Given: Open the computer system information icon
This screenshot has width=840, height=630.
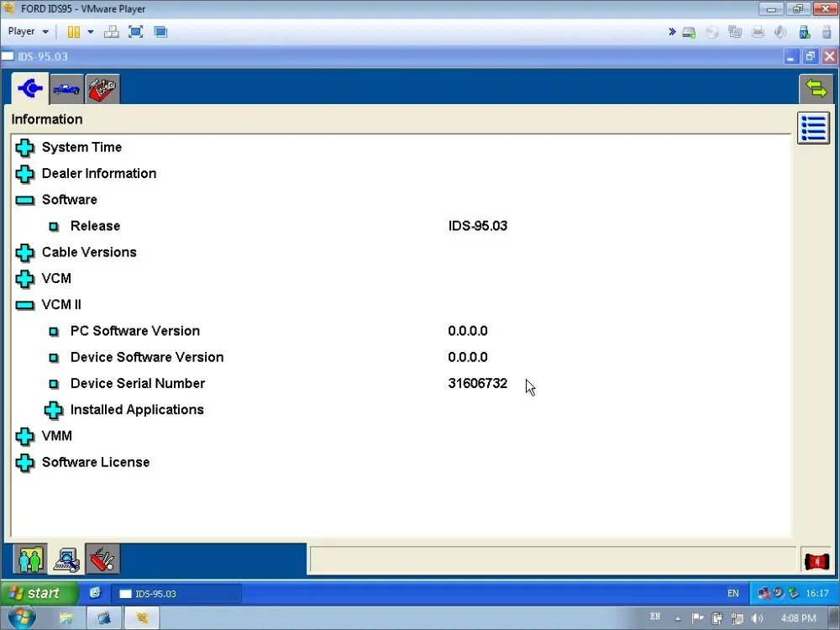Looking at the screenshot, I should pos(66,559).
